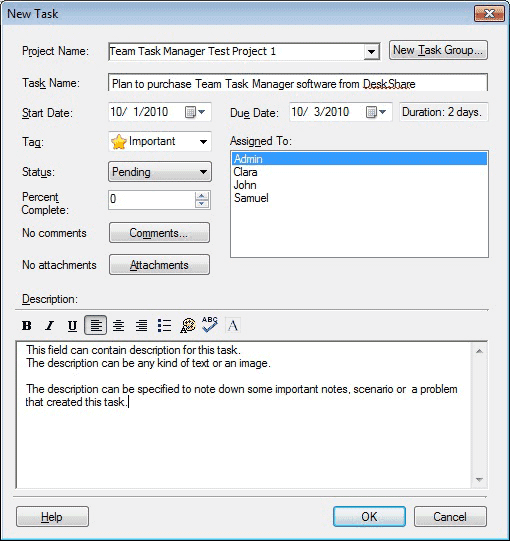510x541 pixels.
Task: Toggle Underline formatting button
Action: tap(72, 325)
